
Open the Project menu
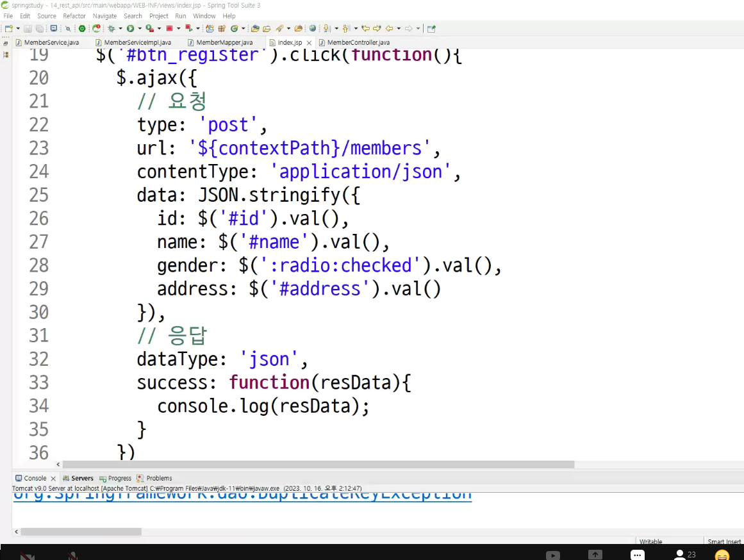(x=158, y=15)
